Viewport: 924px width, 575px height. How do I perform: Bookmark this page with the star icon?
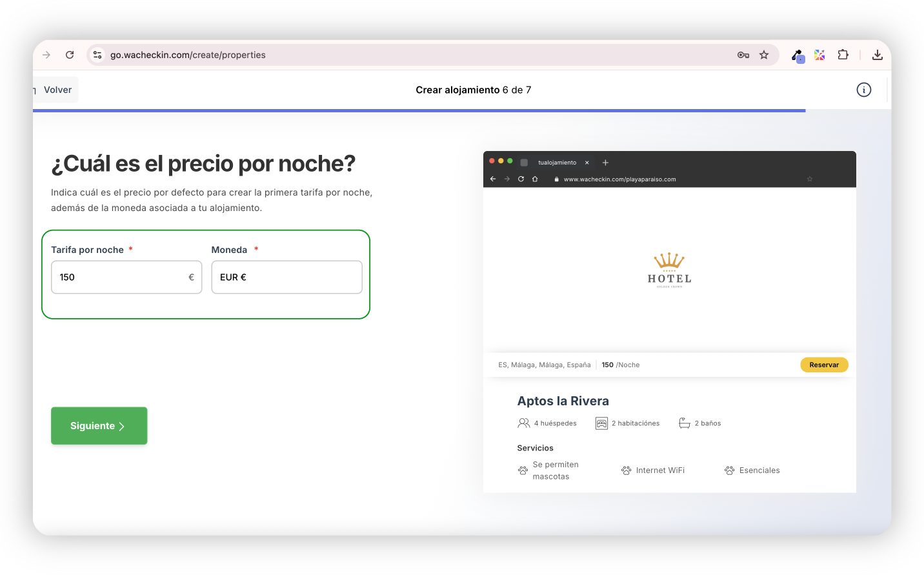(764, 55)
